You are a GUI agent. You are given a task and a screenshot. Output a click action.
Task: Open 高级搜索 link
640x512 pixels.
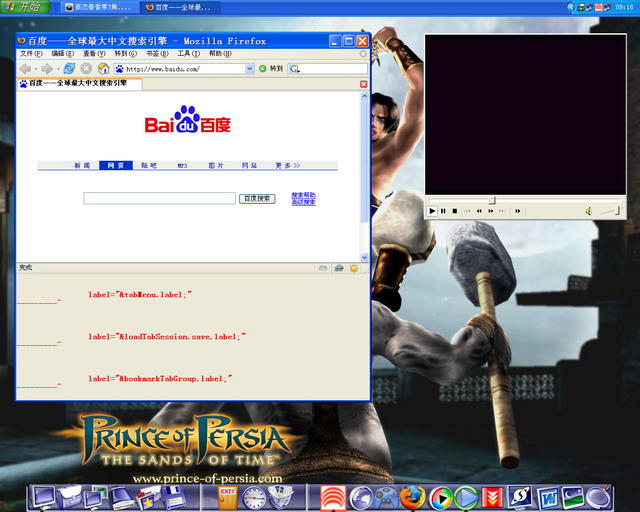pyautogui.click(x=303, y=202)
